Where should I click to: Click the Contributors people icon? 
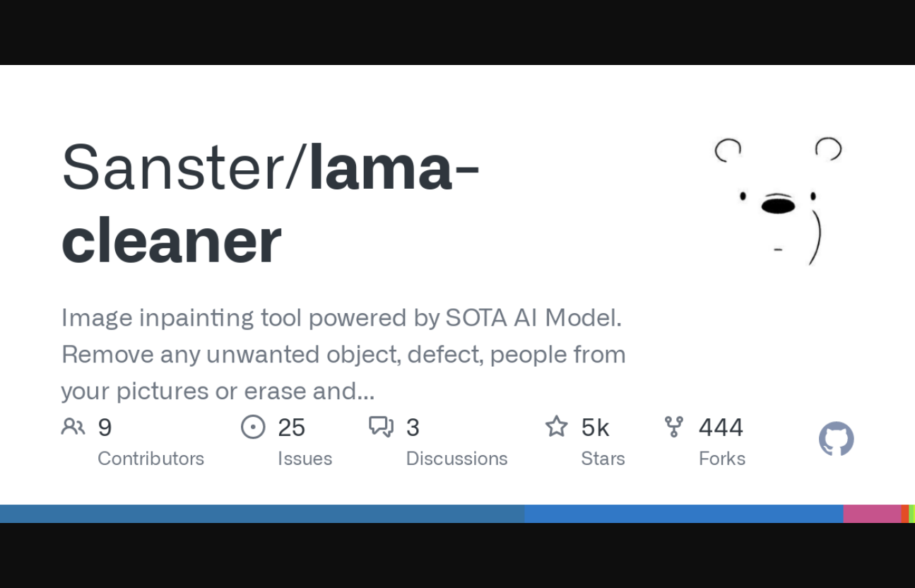pos(73,426)
